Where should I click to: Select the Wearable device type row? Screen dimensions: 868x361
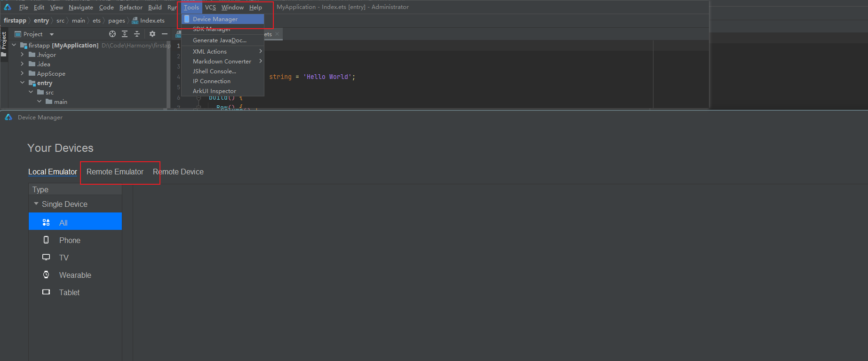pyautogui.click(x=75, y=275)
